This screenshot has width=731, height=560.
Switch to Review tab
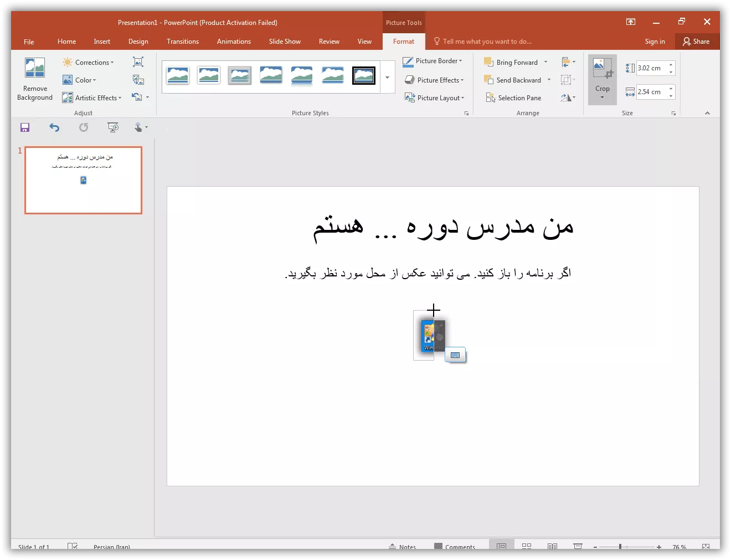pyautogui.click(x=329, y=42)
